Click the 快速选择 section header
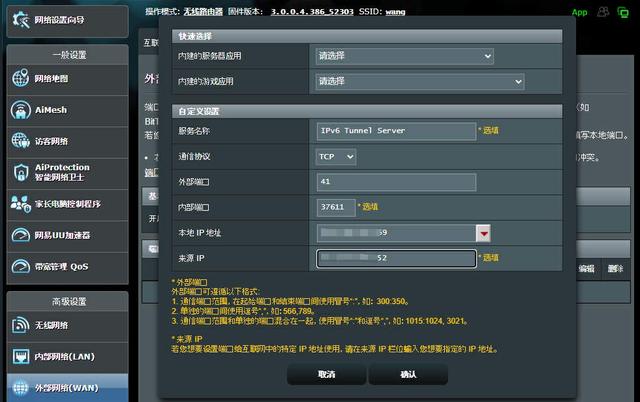Screen dimensions: 640x402 point(367,36)
